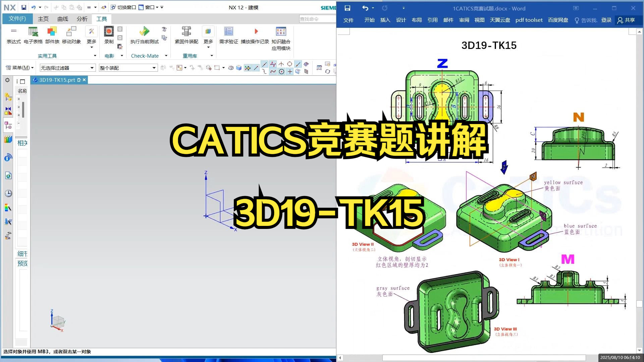Open the Reuse Library books icon
Screen dimensions: 644x362
click(x=8, y=139)
